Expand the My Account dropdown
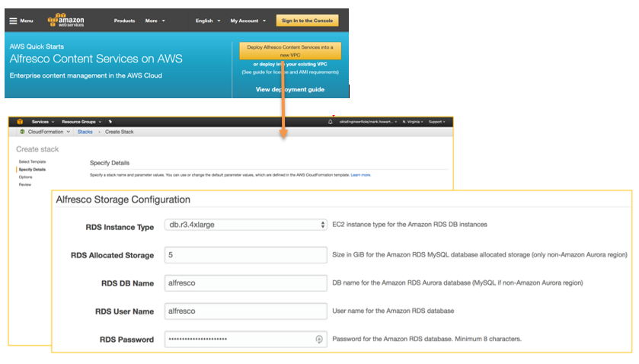 coord(248,21)
